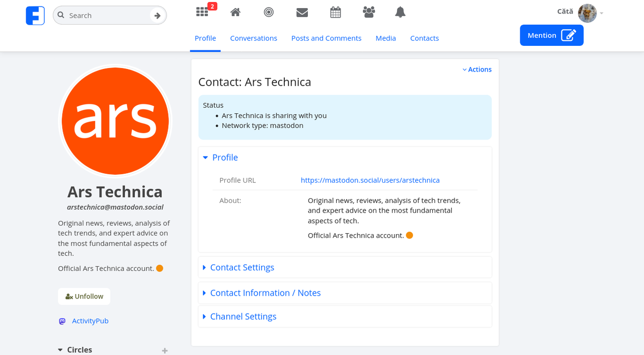Click orange dot in sidebar bio
644x355 pixels.
coord(159,268)
